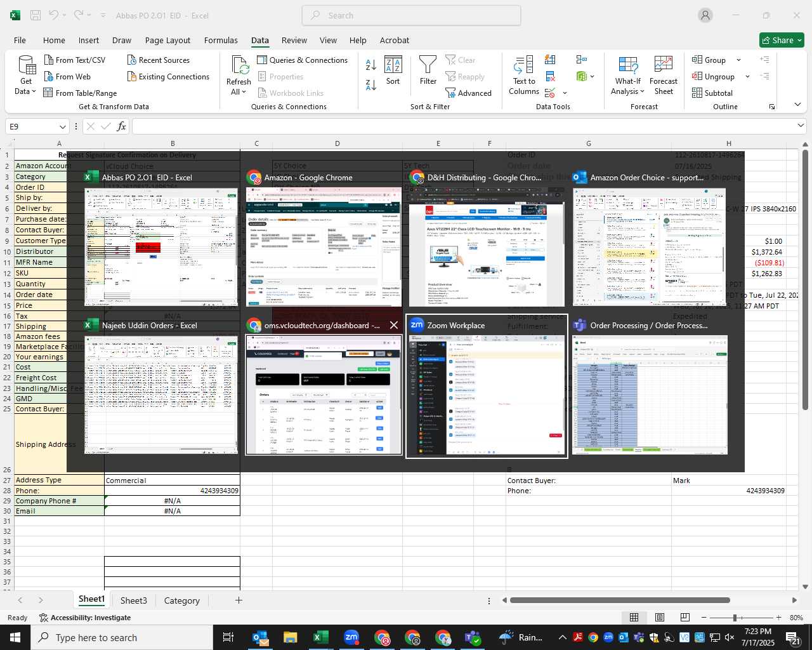Open the Outline dialog launcher
Image resolution: width=812 pixels, height=650 pixels.
pyautogui.click(x=772, y=107)
